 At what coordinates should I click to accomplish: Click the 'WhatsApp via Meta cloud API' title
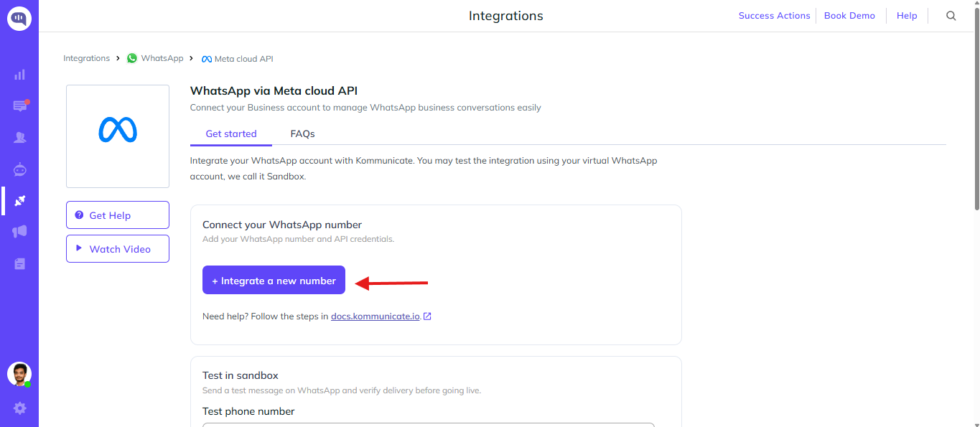click(274, 91)
